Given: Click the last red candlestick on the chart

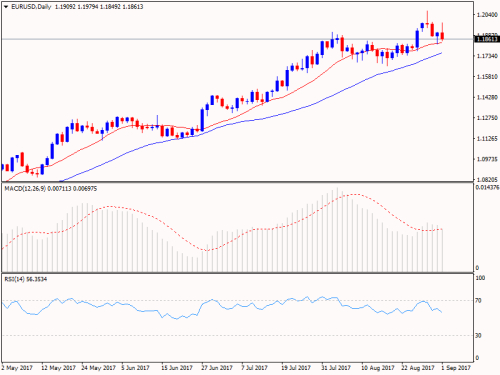Looking at the screenshot, I should (x=442, y=36).
